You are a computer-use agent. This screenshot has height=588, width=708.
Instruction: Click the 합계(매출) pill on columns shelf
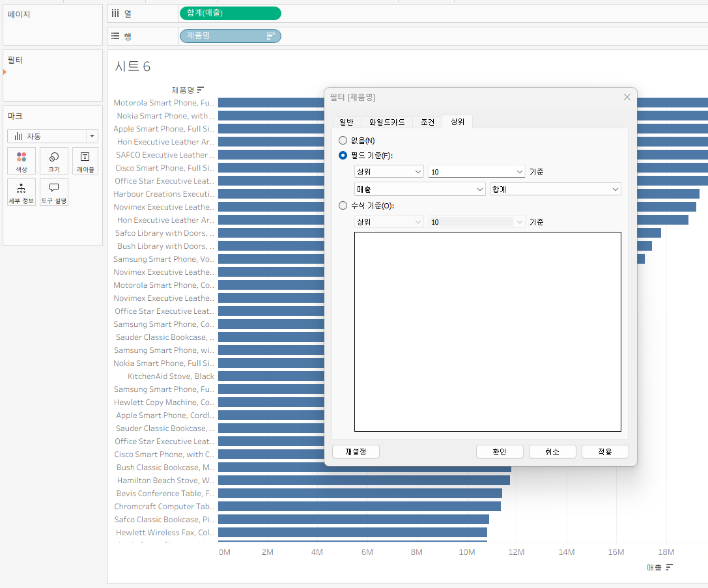point(231,13)
